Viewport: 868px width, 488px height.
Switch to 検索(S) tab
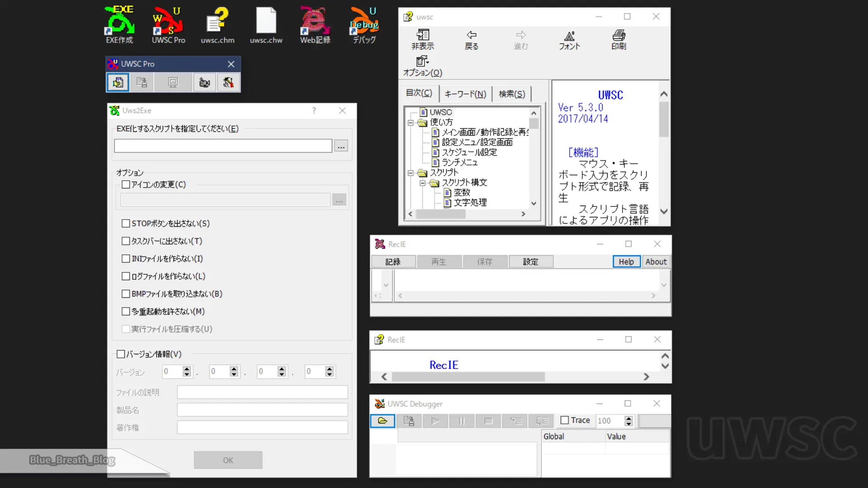click(512, 94)
